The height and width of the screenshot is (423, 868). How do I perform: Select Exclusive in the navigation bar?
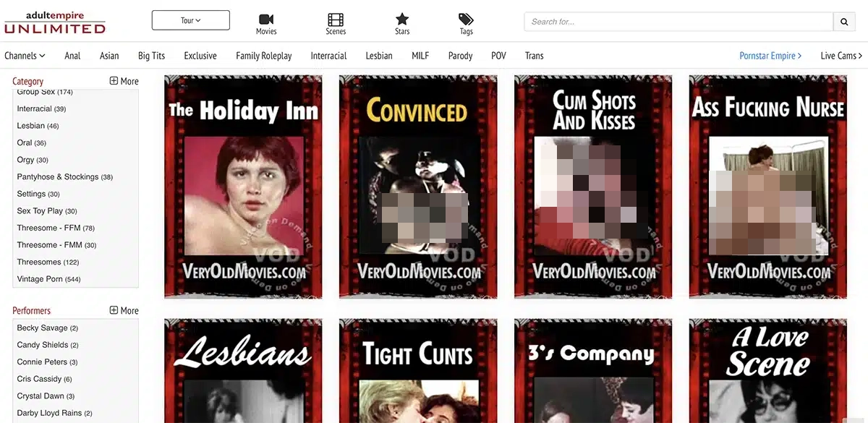200,56
